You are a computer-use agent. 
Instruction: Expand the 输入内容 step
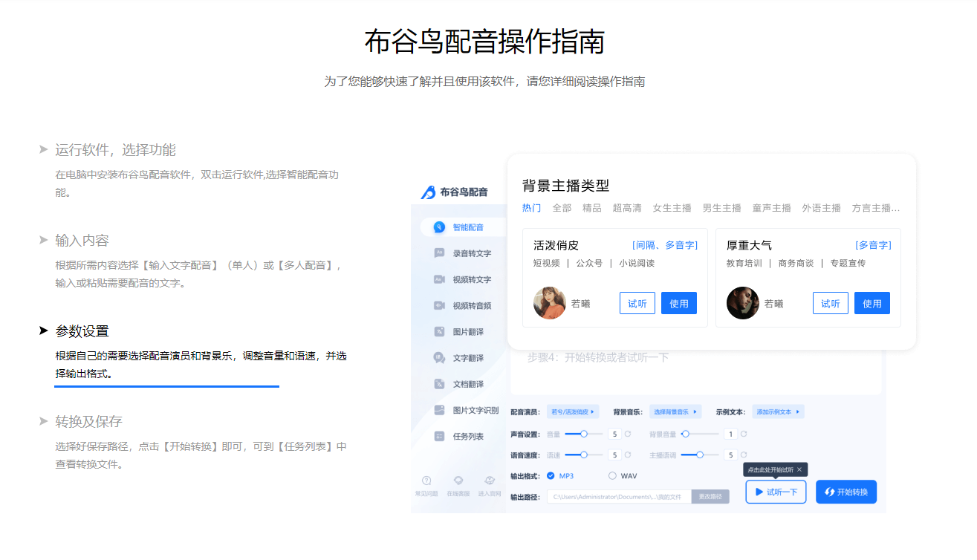click(x=82, y=241)
